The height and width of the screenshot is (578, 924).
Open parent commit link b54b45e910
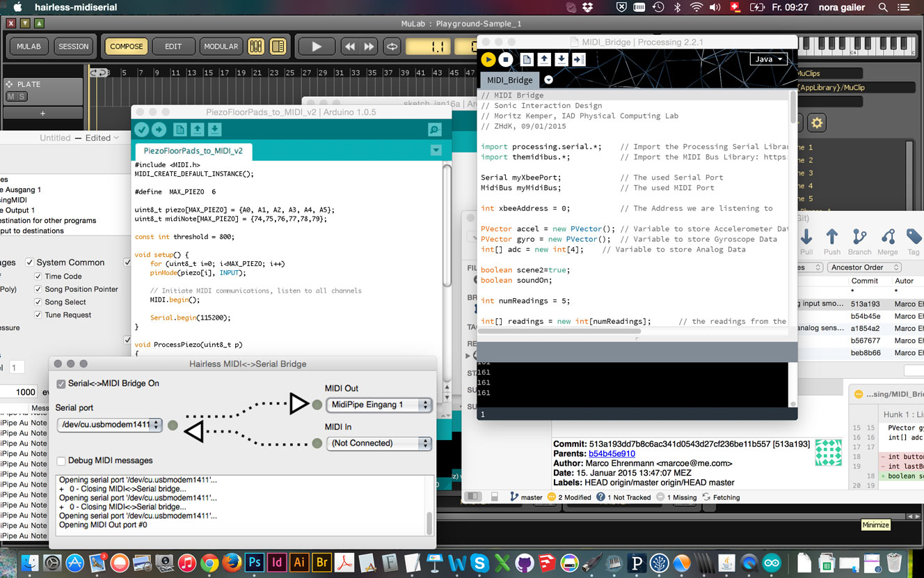coord(611,453)
